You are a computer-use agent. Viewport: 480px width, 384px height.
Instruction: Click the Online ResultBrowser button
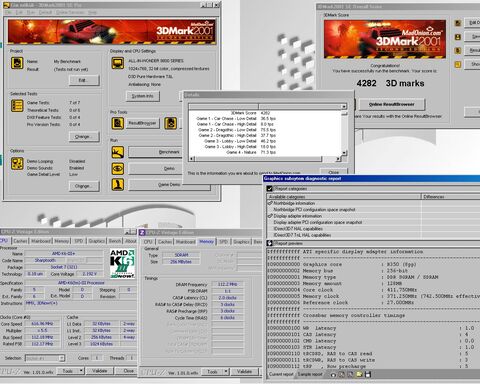tap(391, 104)
